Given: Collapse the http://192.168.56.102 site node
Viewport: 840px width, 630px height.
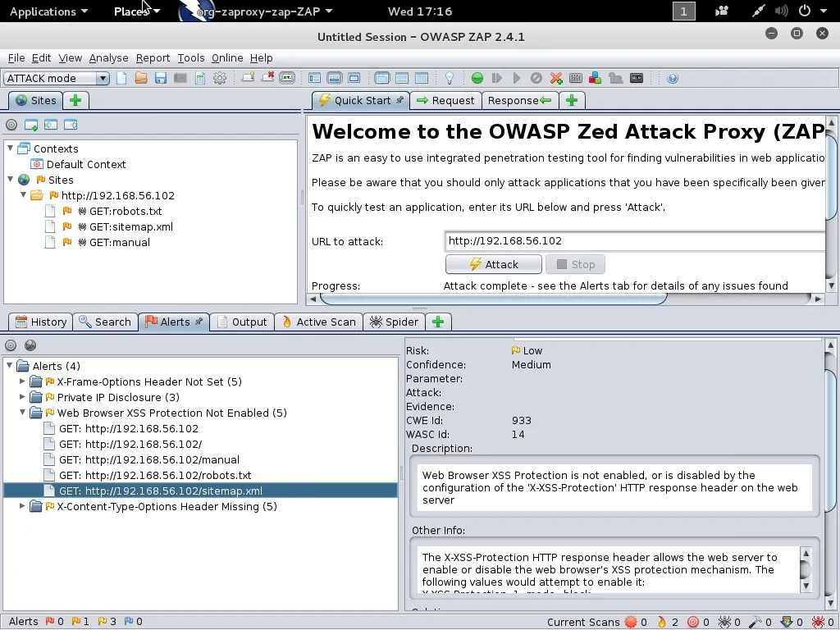Looking at the screenshot, I should coord(23,194).
